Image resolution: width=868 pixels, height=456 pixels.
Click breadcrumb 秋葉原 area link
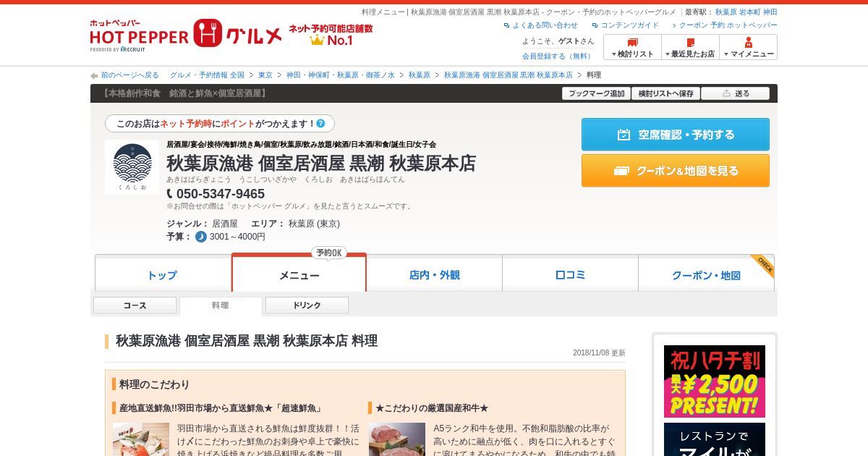pyautogui.click(x=419, y=75)
